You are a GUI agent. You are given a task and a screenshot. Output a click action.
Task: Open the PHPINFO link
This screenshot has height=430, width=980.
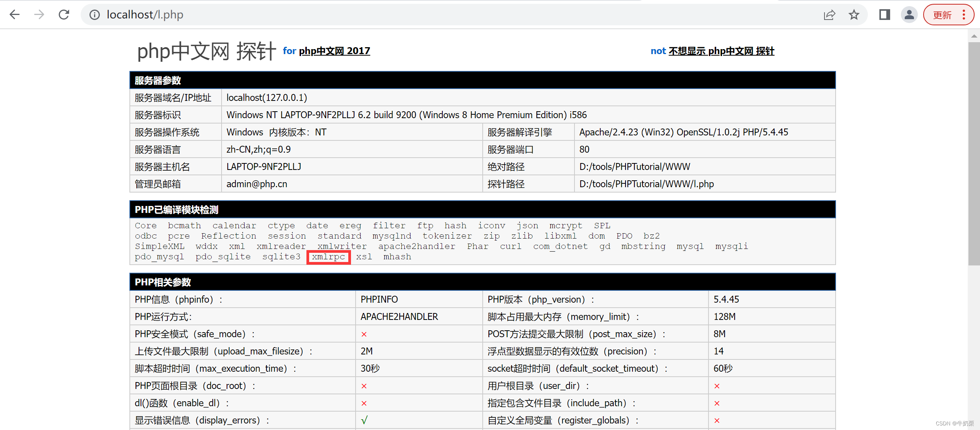379,299
